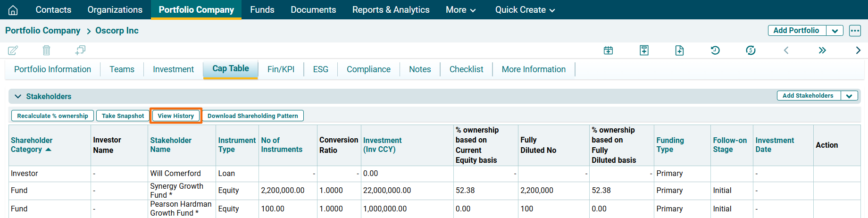Image resolution: width=868 pixels, height=218 pixels.
Task: Click the double-chevron skip forward icon
Action: pos(822,50)
